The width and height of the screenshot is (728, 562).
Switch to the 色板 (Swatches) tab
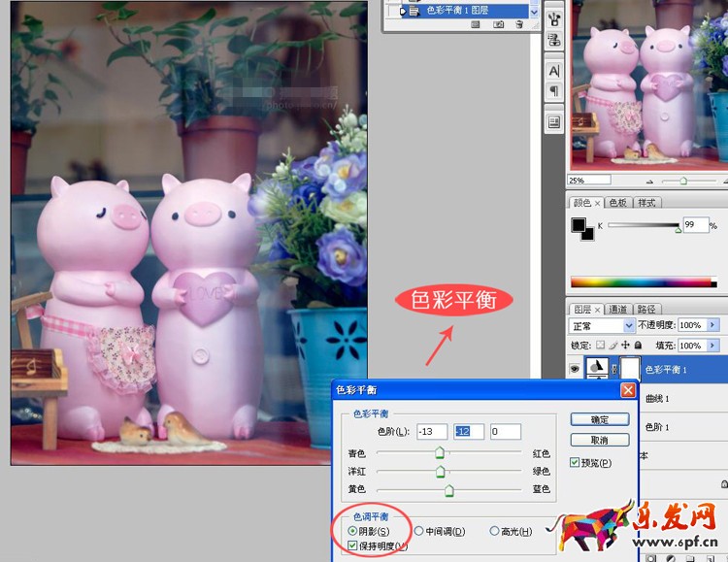coord(617,203)
